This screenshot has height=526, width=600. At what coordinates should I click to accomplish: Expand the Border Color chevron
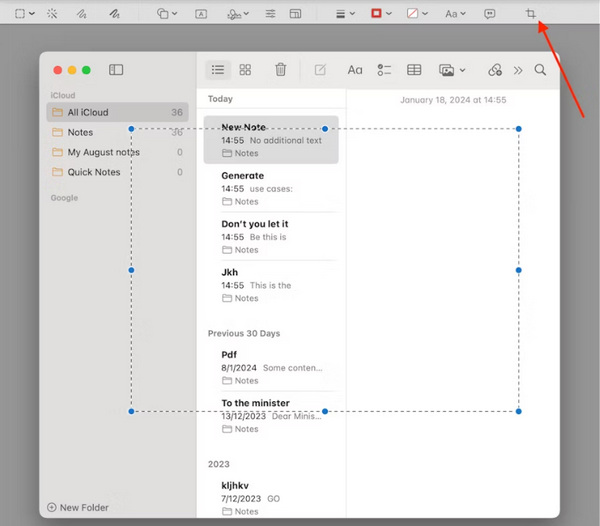(x=389, y=14)
